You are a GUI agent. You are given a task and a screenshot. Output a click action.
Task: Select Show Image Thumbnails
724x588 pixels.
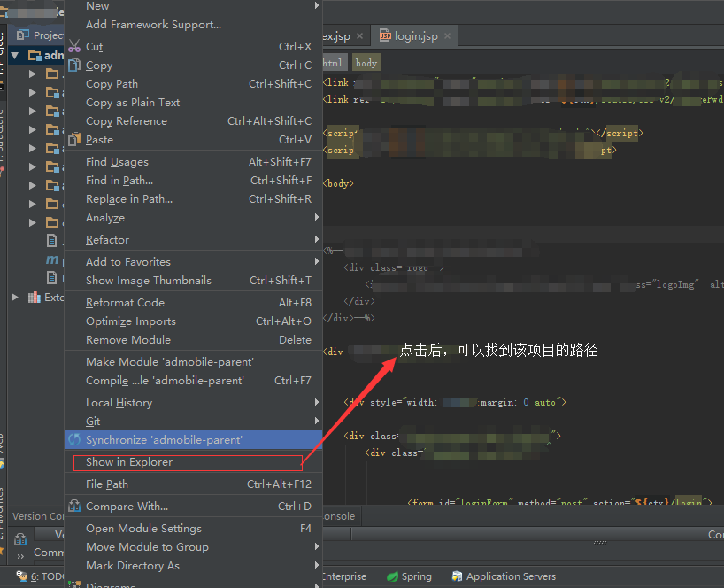point(194,281)
